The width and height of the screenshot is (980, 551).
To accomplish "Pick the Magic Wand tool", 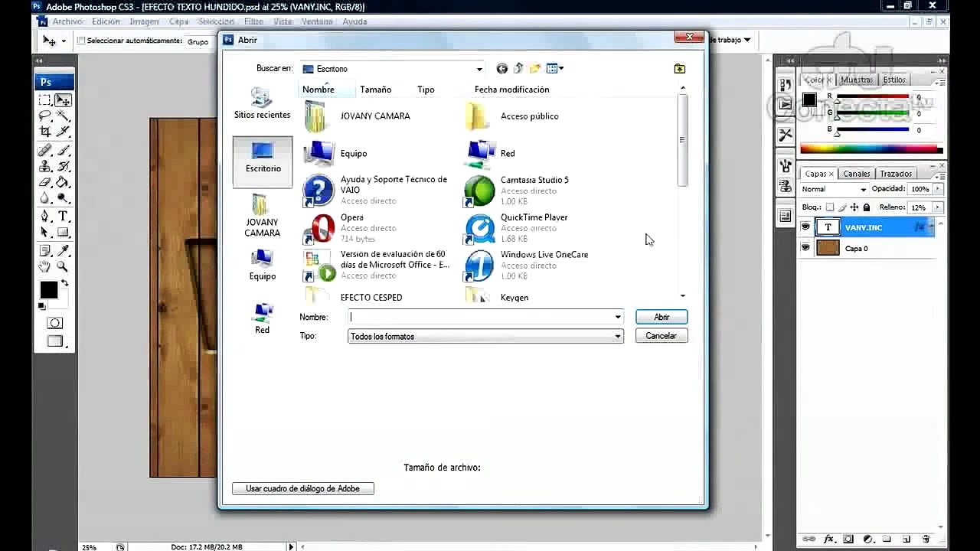I will (x=63, y=116).
